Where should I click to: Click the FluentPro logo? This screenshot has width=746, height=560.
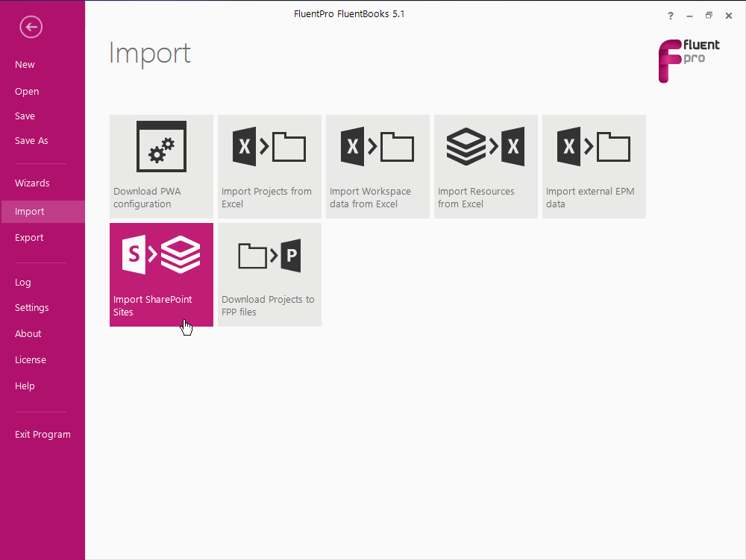coord(689,61)
